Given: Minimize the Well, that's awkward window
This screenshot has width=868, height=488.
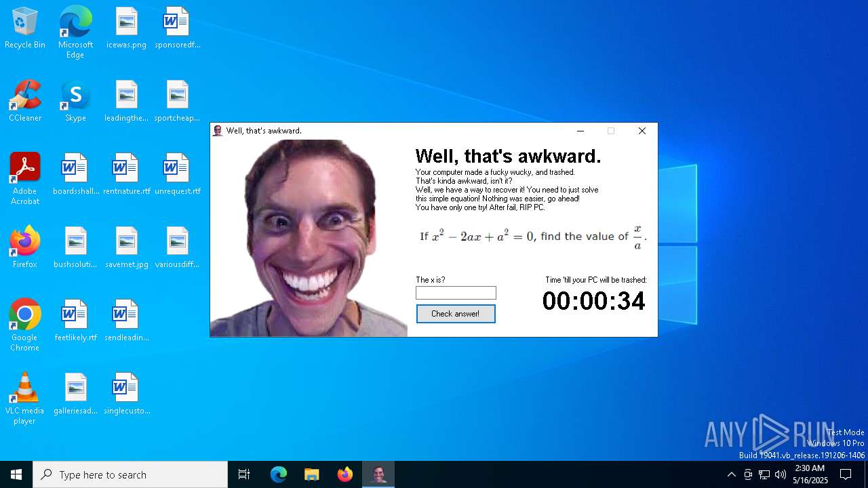Looking at the screenshot, I should pyautogui.click(x=580, y=131).
